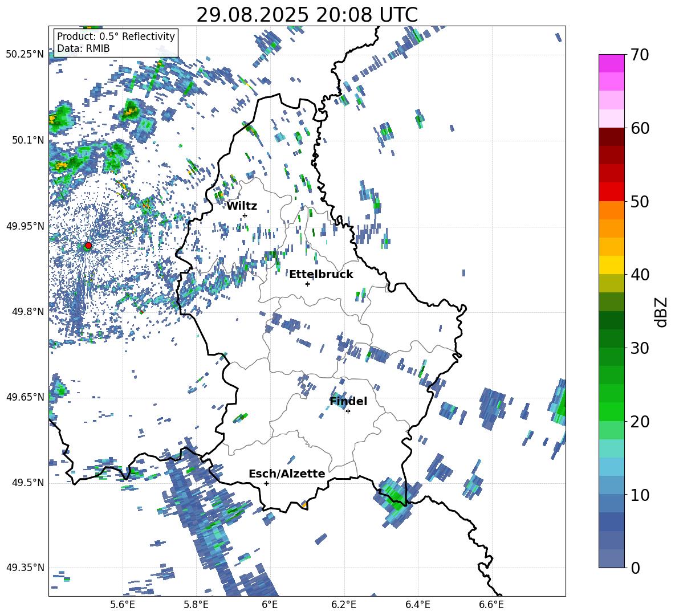Click the 6.4°E longitude label
The image size is (675, 616).
tap(417, 605)
